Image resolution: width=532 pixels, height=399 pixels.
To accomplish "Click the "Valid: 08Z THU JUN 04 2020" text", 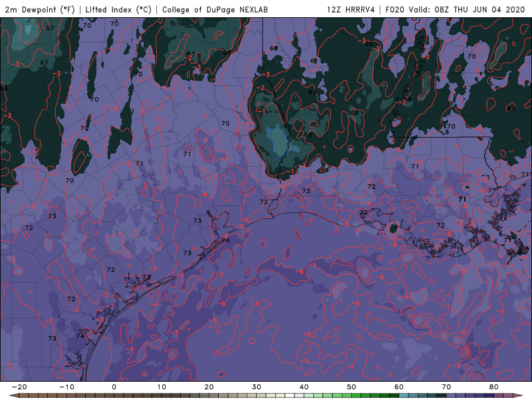I will tap(467, 9).
